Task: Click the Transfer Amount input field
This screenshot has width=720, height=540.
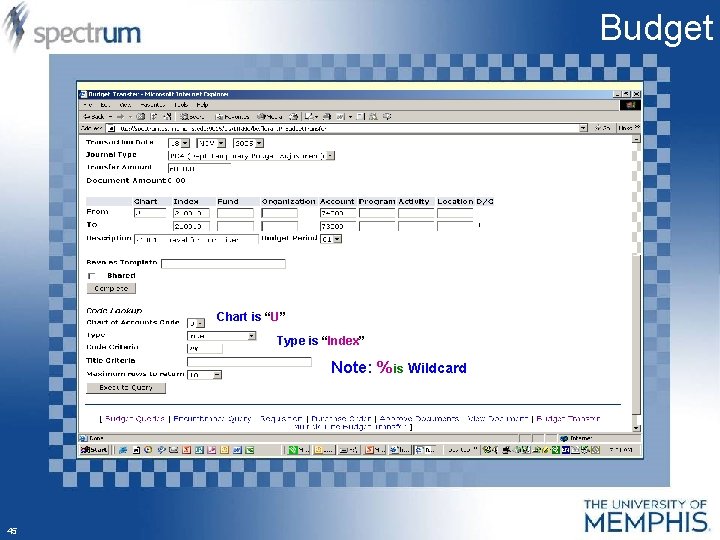Action: 199,169
